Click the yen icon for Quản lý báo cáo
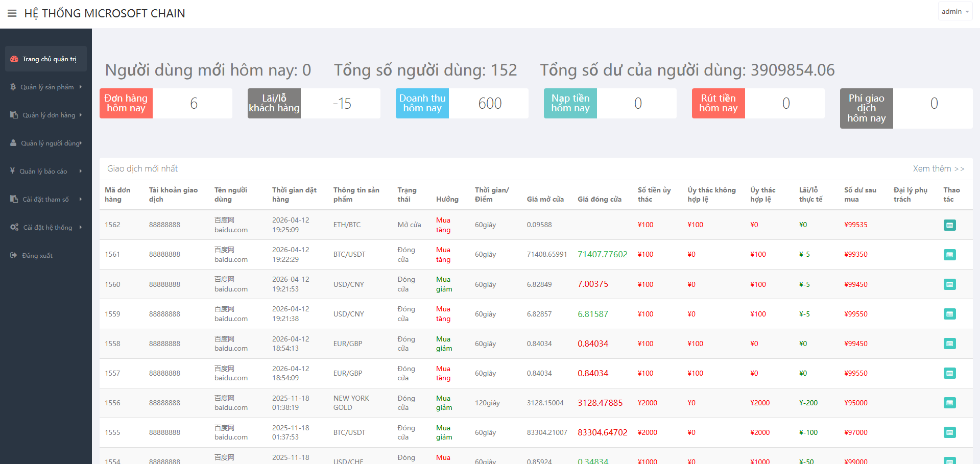Screen dimensions: 980x464 [13, 171]
